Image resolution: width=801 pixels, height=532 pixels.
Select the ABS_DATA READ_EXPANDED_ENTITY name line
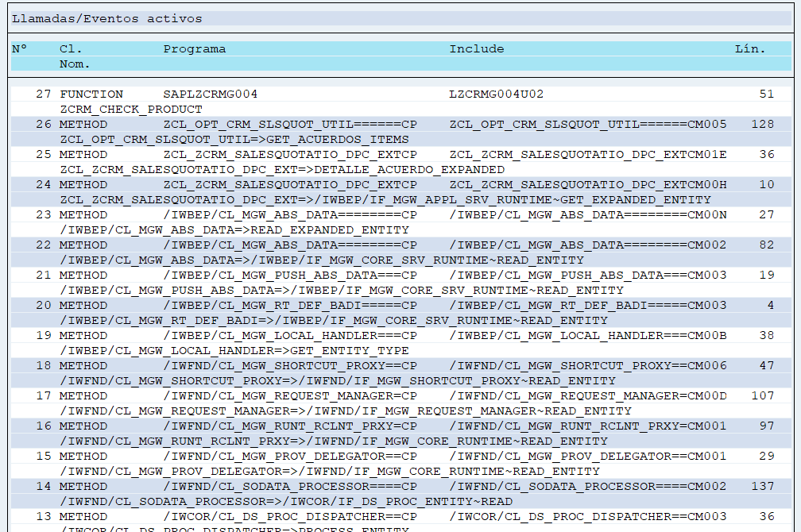234,229
